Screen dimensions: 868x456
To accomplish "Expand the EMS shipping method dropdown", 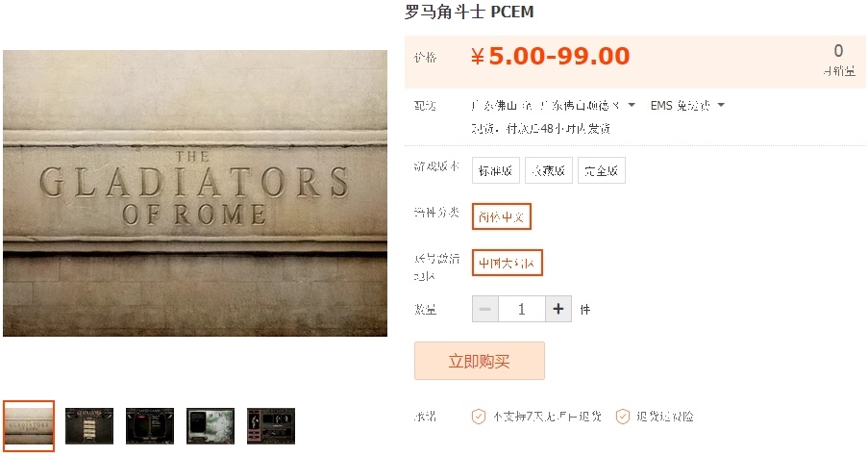I will 686,105.
